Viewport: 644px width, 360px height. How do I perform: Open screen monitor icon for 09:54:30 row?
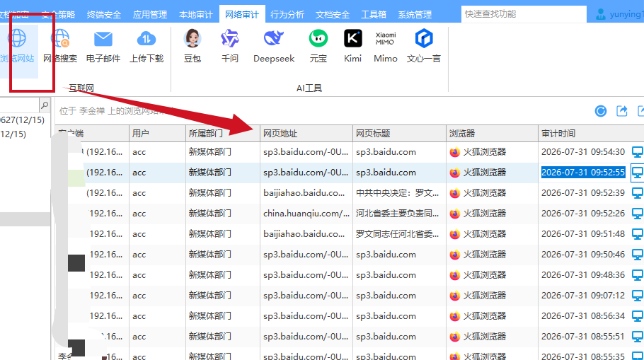point(638,152)
